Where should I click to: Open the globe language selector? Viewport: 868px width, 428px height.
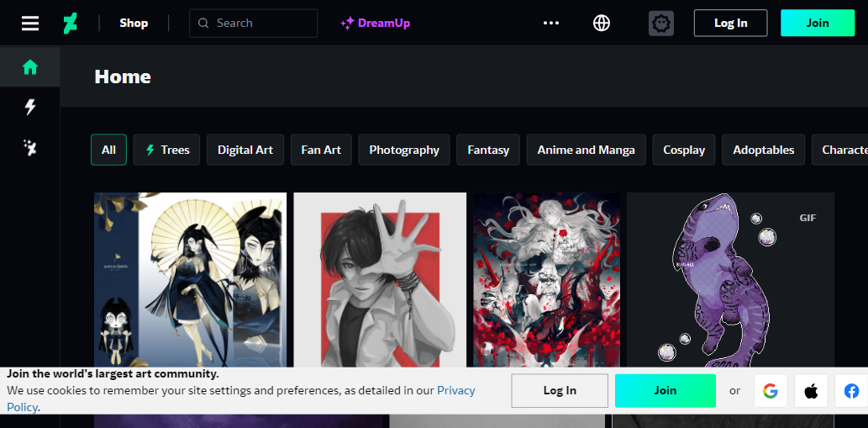point(602,24)
